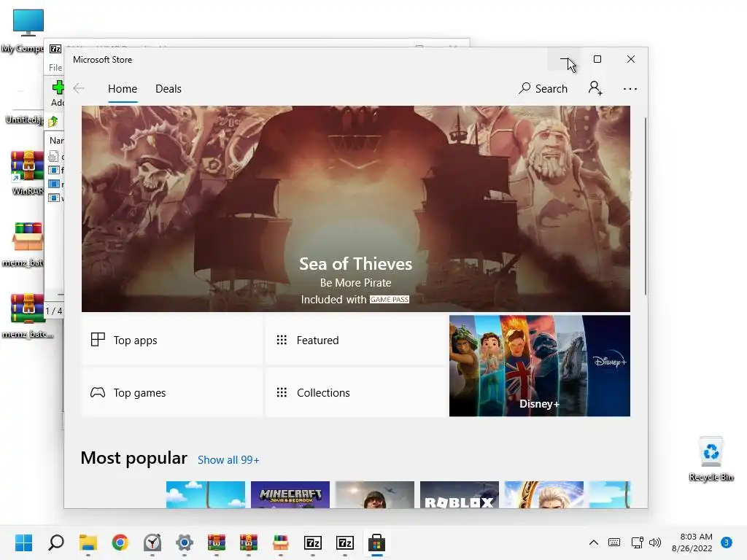Click the folder-up icon in 7-Zip

[x=53, y=122]
